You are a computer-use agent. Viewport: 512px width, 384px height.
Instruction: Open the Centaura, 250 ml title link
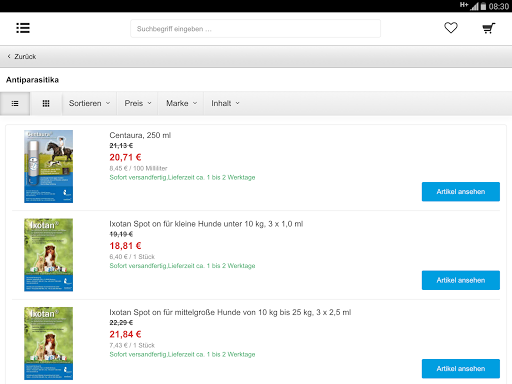pyautogui.click(x=140, y=135)
